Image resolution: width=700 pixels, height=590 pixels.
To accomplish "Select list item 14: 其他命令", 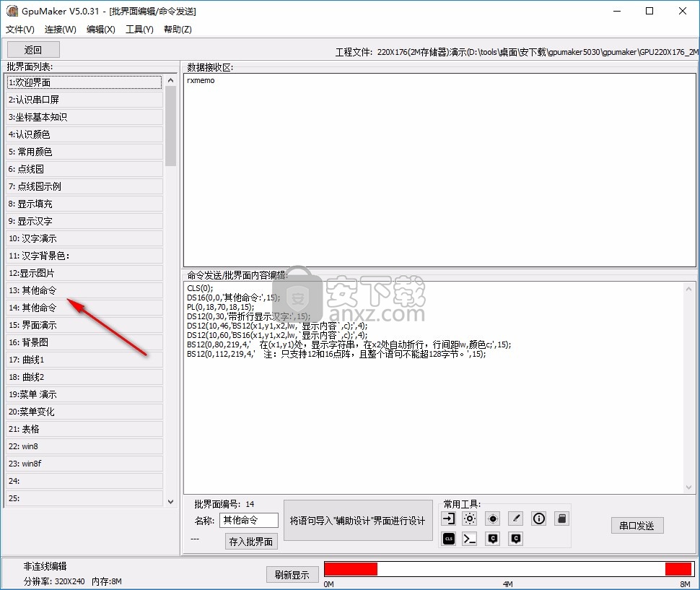I will click(x=85, y=308).
